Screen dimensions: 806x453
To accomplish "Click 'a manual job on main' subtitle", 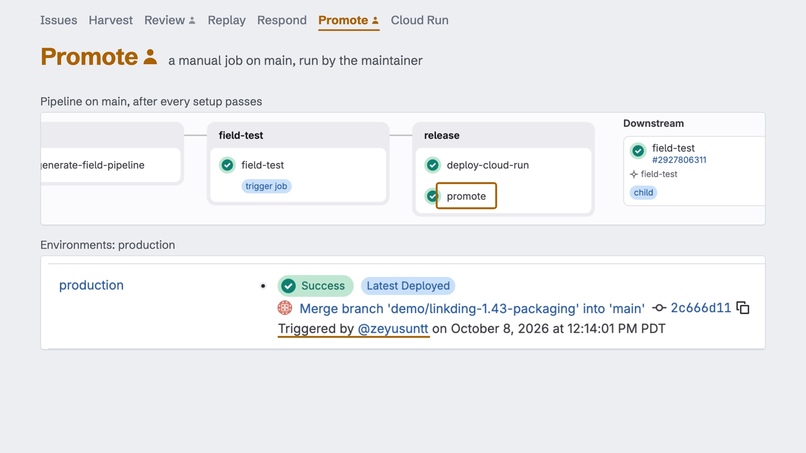I will [x=295, y=61].
